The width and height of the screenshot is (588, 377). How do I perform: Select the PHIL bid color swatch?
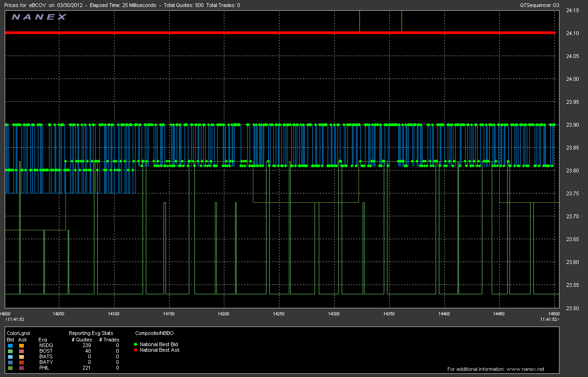(9, 368)
